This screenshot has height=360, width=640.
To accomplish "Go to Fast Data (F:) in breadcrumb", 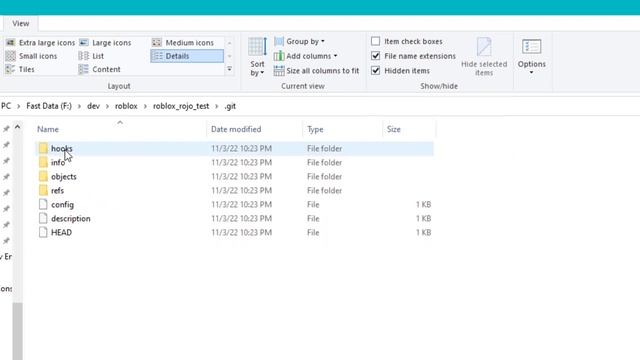I will coord(49,106).
